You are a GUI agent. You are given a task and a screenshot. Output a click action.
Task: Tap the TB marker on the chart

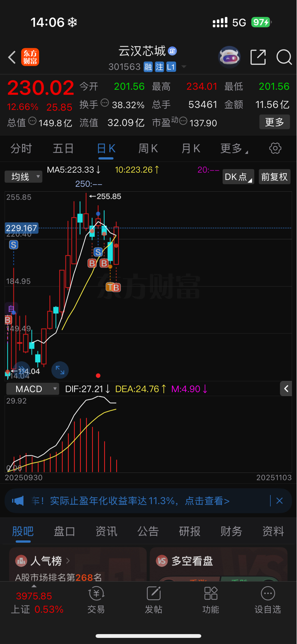tap(113, 287)
